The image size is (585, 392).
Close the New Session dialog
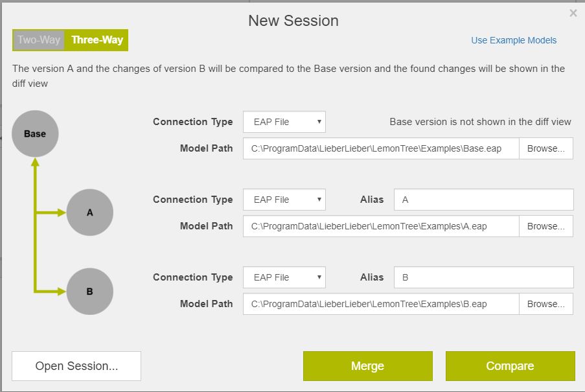point(573,13)
